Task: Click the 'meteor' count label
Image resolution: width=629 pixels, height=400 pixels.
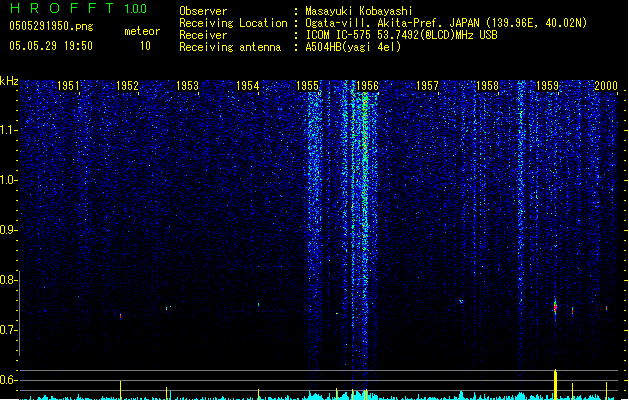Action: 142,31
